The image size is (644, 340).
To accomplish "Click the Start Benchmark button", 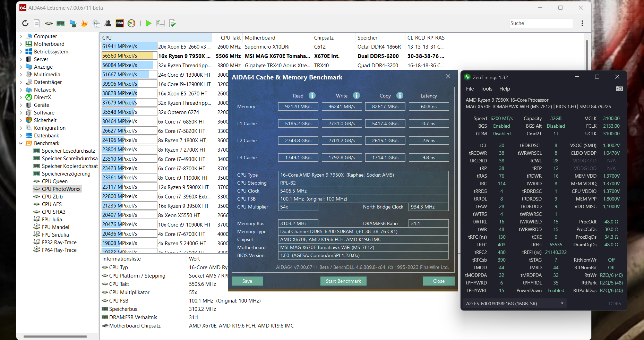I will point(343,281).
